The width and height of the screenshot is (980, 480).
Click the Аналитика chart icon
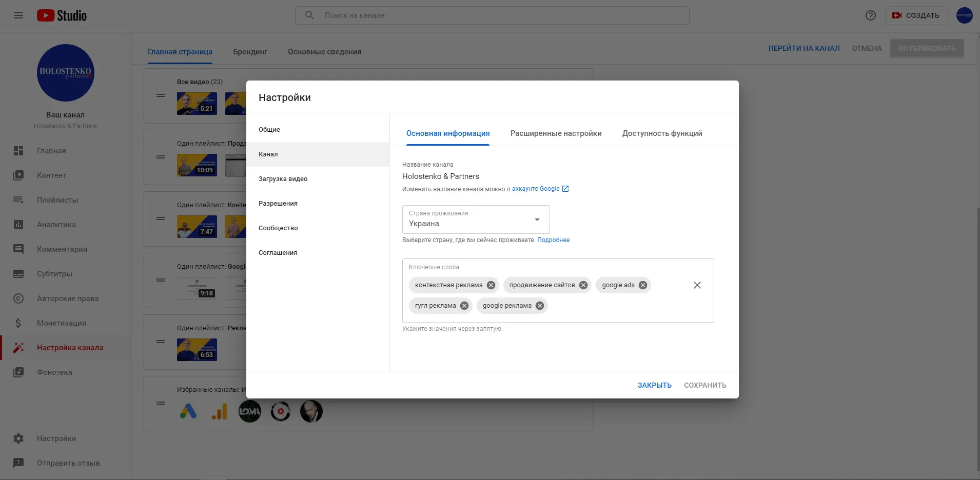pyautogui.click(x=18, y=225)
